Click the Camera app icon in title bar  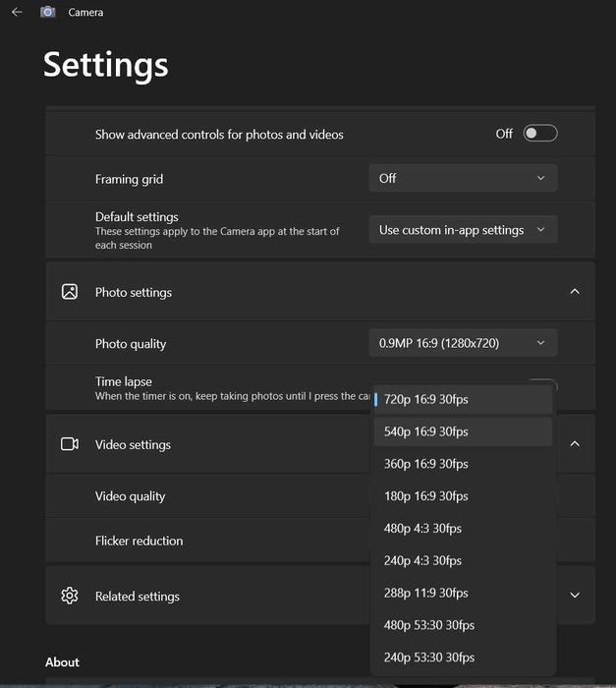point(47,12)
